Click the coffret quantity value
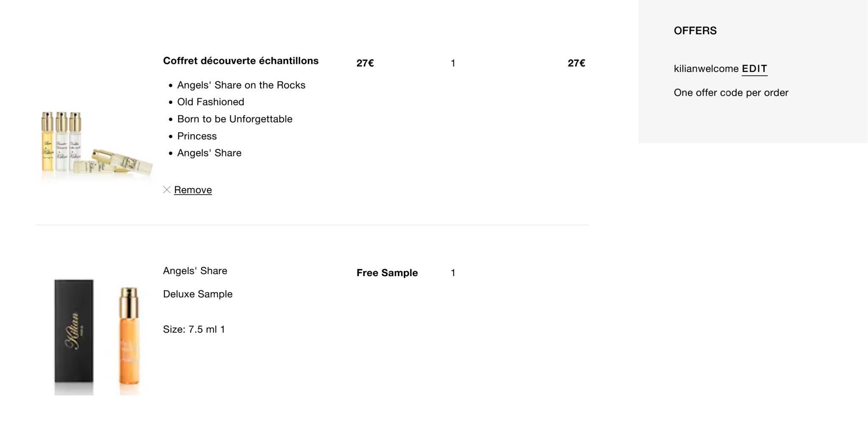Viewport: 868px width, 443px height. click(453, 64)
